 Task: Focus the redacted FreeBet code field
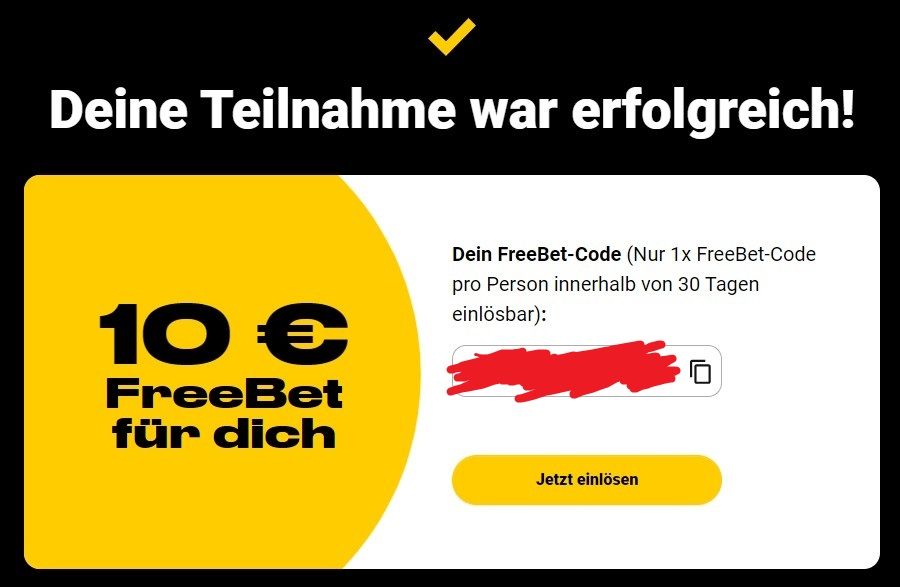click(587, 371)
